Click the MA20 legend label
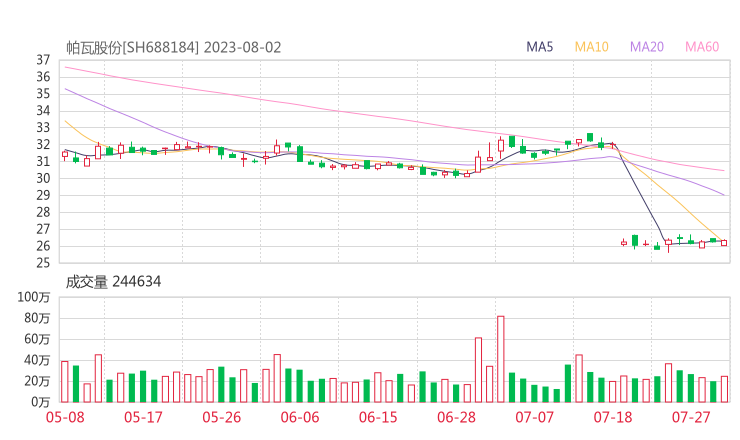 tap(647, 47)
